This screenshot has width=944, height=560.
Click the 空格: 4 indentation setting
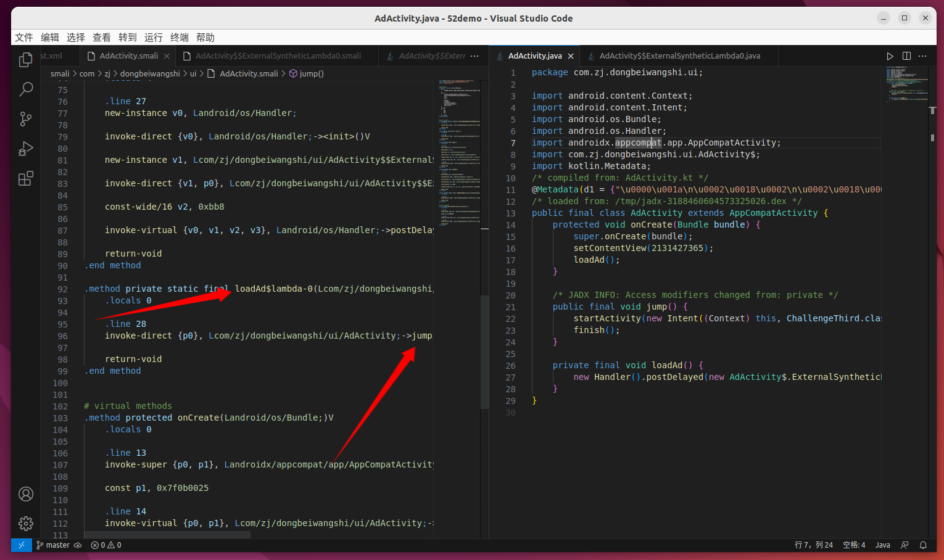click(854, 545)
